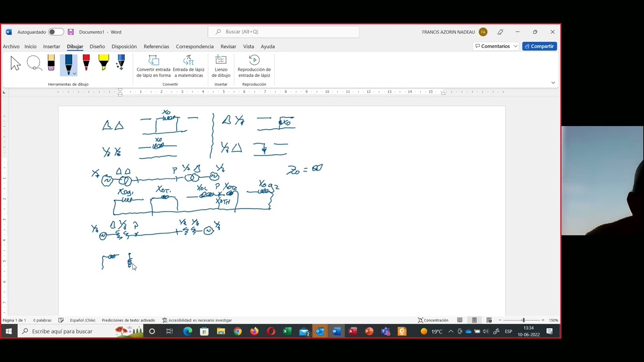Switch to Web Layout view
This screenshot has width=644, height=362.
489,320
